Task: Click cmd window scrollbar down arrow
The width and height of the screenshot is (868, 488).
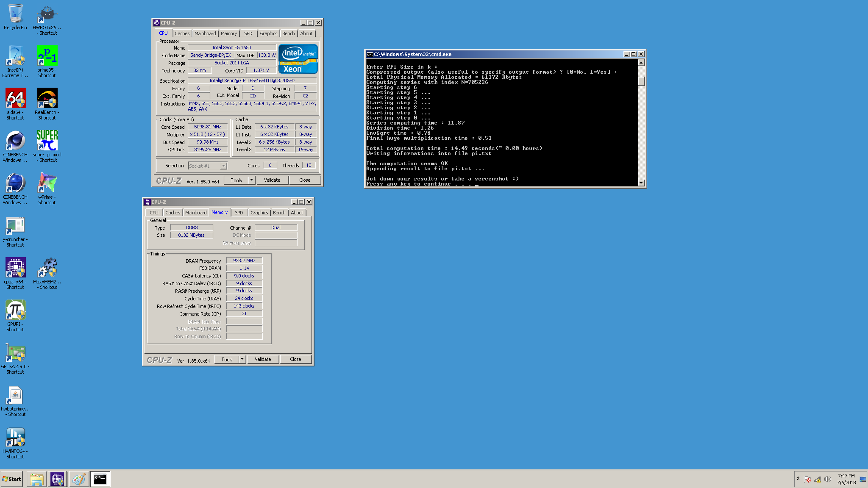Action: (x=641, y=183)
